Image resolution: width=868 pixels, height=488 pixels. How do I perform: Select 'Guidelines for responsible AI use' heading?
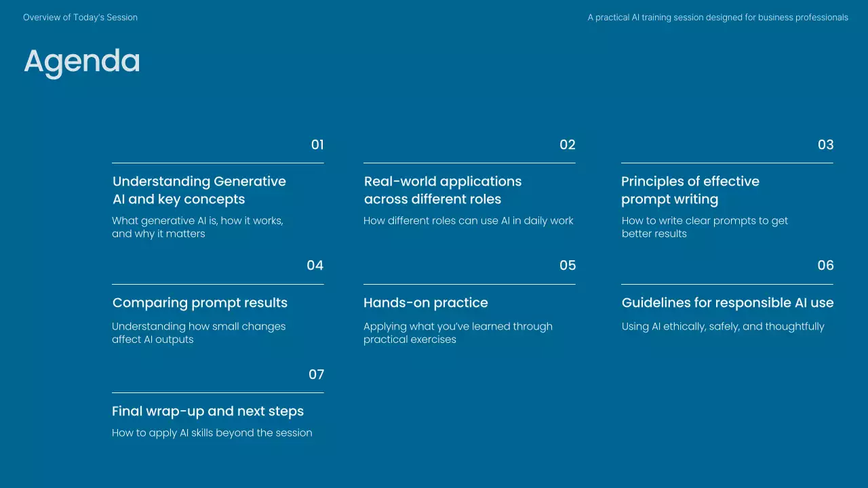tap(728, 303)
